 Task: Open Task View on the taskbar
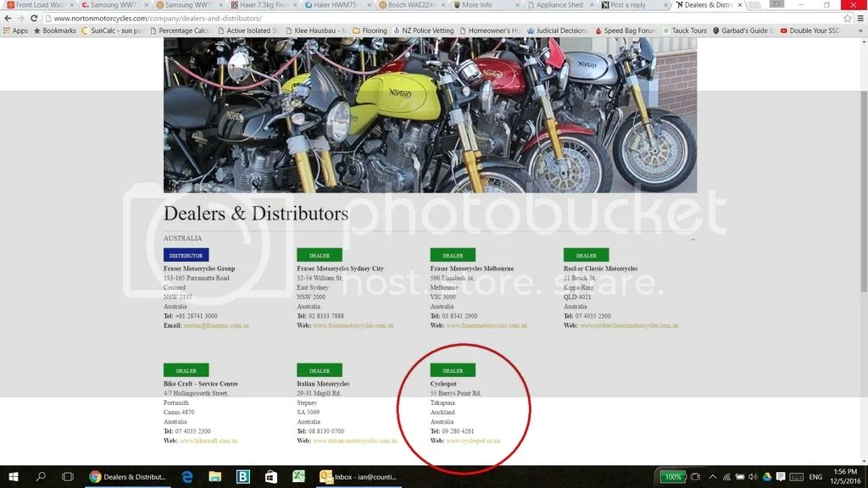[67, 477]
